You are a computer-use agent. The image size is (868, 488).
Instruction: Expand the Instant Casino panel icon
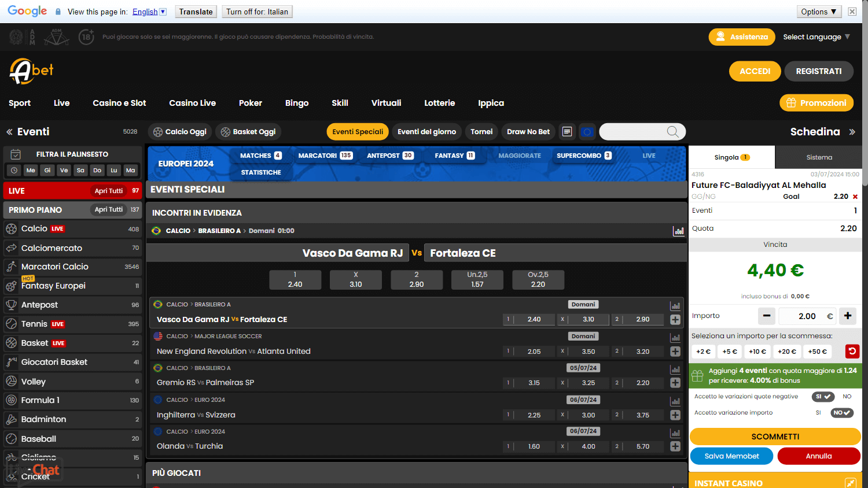pos(850,483)
